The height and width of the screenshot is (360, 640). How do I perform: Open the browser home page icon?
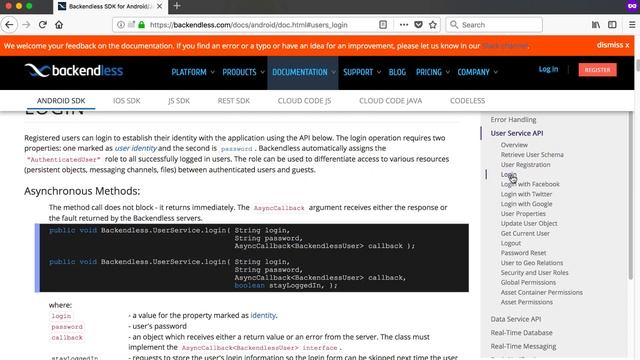(x=59, y=24)
